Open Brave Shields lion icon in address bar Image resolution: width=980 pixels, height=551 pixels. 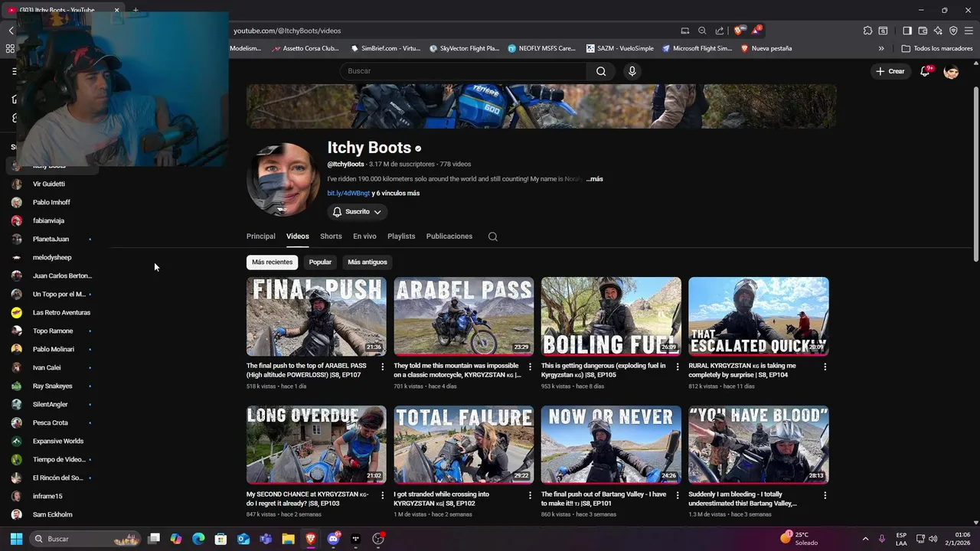738,31
